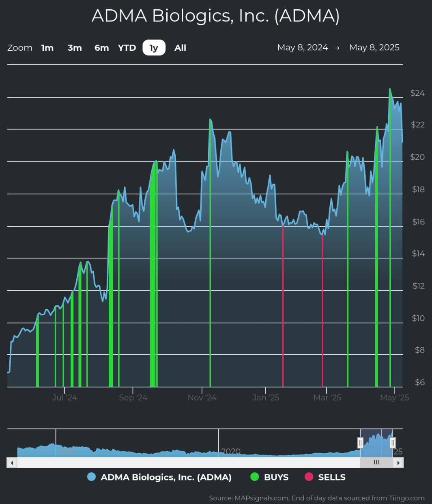Screen dimensions: 432x504
Task: Toggle the SELLS legend series
Action: pyautogui.click(x=325, y=477)
